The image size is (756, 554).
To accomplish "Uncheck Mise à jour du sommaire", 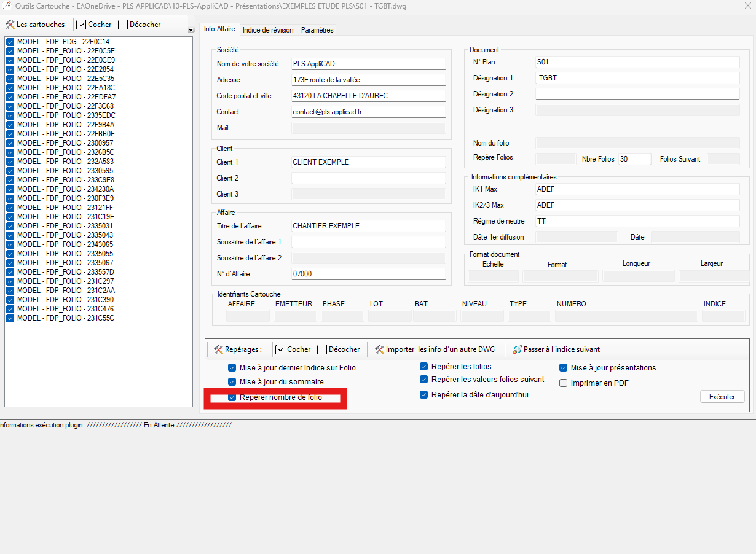I will [x=232, y=382].
